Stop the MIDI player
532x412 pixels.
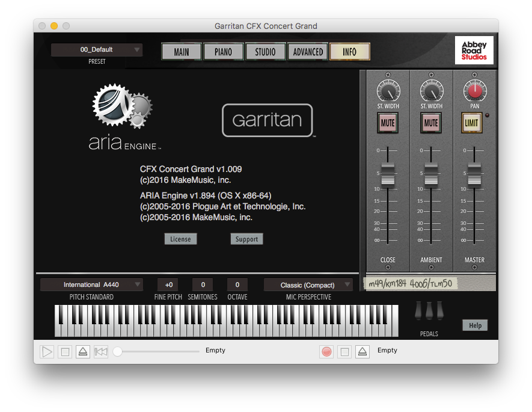[x=65, y=352]
